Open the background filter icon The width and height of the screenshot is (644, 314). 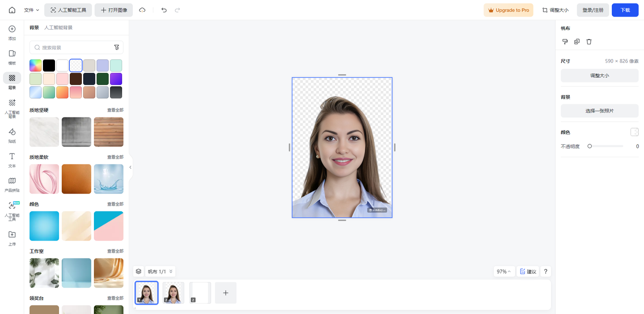point(117,47)
